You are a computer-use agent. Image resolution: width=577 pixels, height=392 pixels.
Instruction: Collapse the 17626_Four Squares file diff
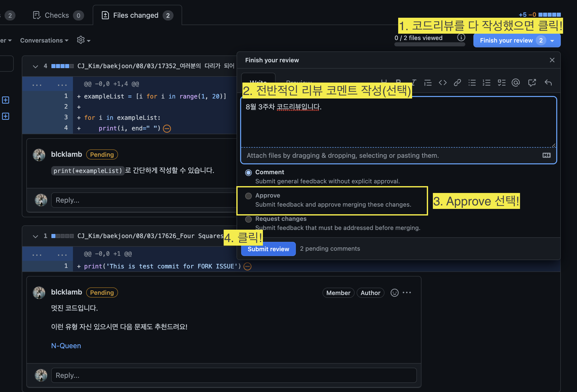[35, 236]
